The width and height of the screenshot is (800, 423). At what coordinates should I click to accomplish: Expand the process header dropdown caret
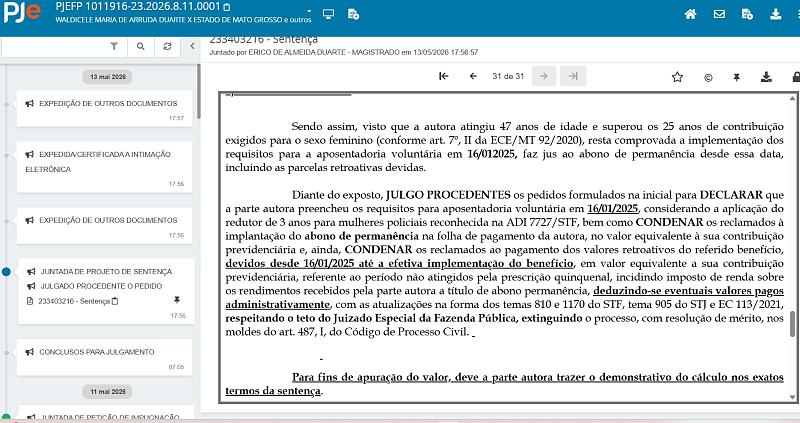pyautogui.click(x=309, y=11)
